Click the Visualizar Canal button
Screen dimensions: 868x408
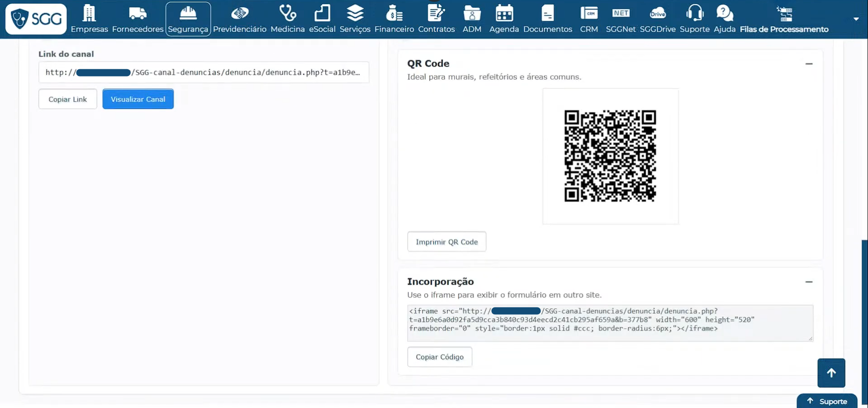click(138, 99)
